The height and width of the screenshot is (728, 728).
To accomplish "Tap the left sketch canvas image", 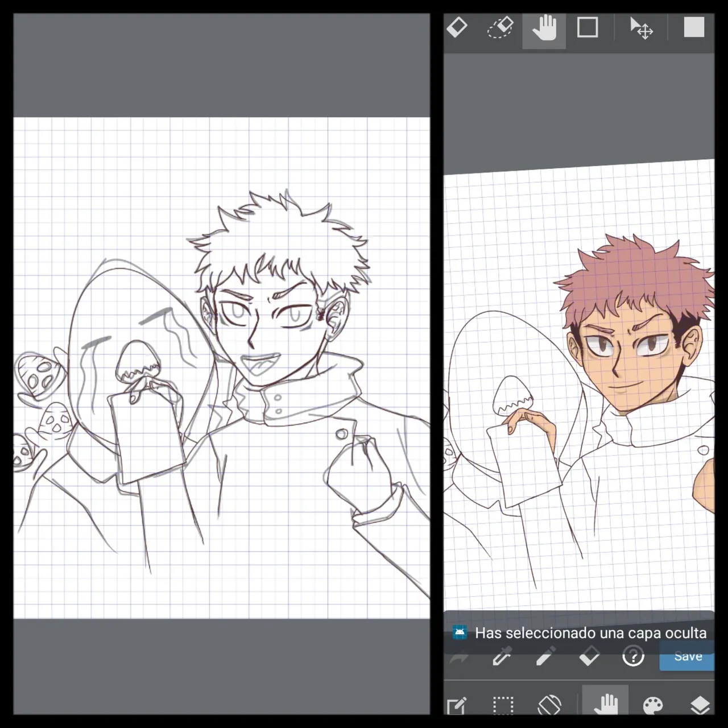I will point(222,367).
